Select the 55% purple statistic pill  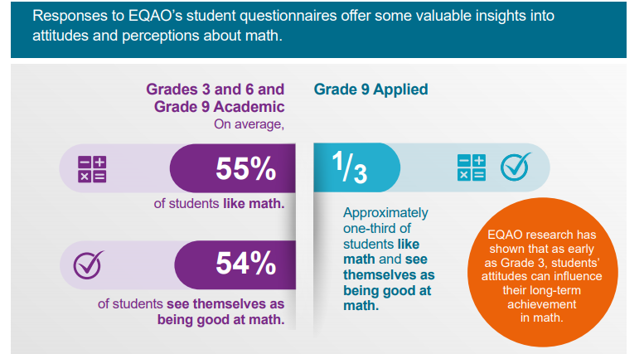[233, 168]
